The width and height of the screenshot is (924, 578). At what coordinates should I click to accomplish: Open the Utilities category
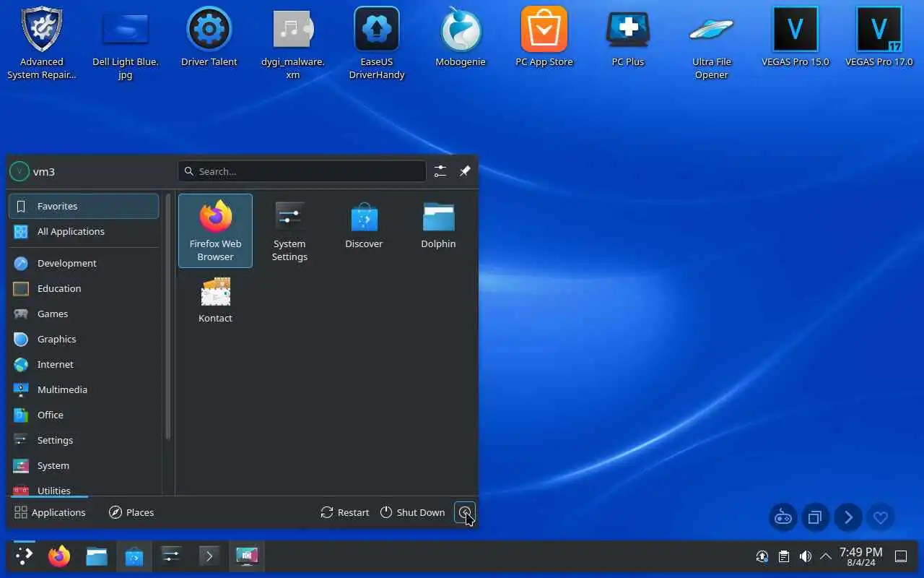[x=84, y=488]
